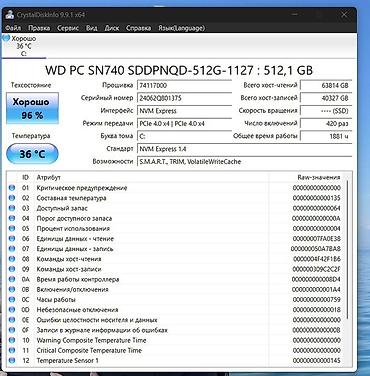This screenshot has width=370, height=376.
Task: Click status icon for Temperature Sensor 1 row
Action: (12, 360)
